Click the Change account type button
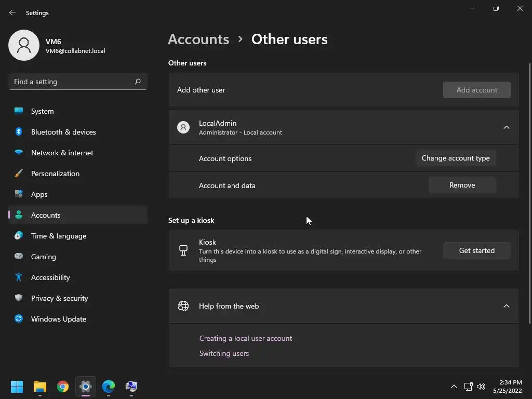This screenshot has height=399, width=532. click(456, 158)
